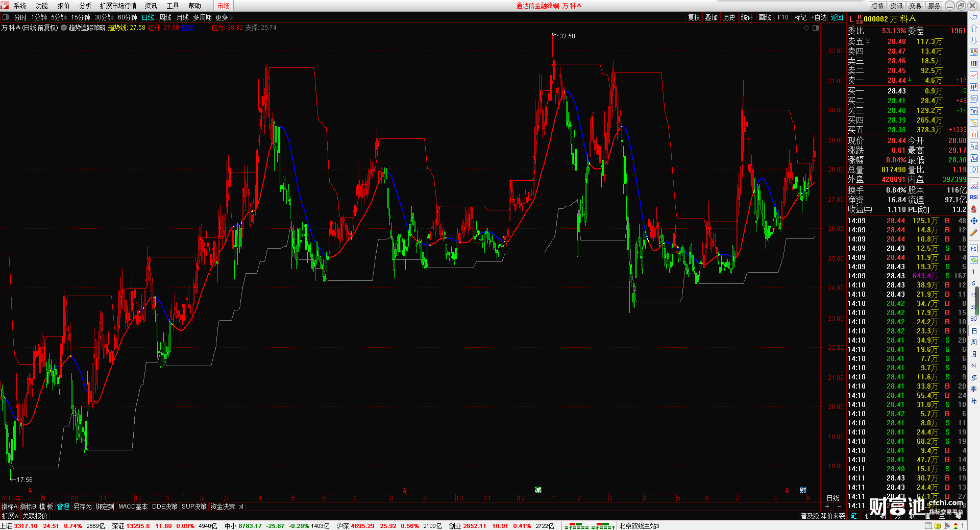Click the panel toggle icon right of the chart title
This screenshot has height=530, width=980.
click(x=816, y=28)
